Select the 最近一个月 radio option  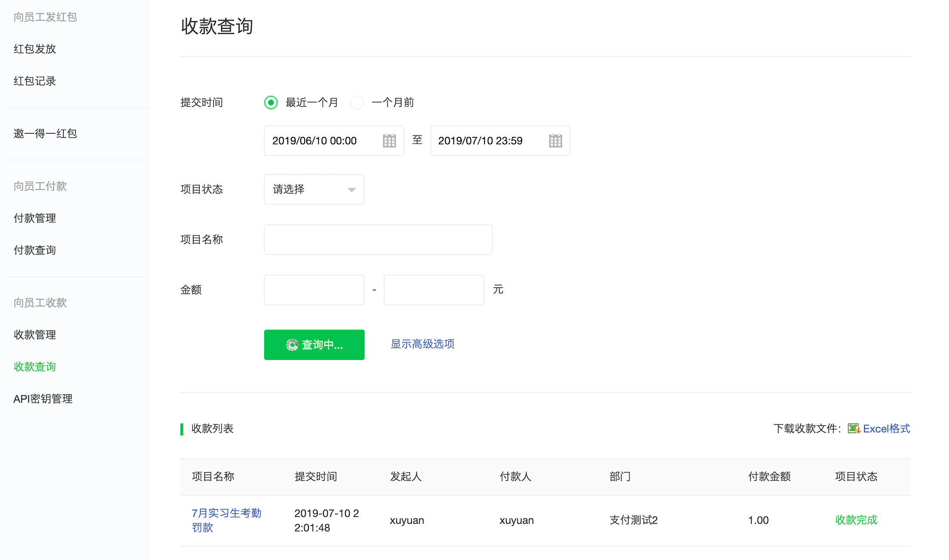click(x=271, y=102)
